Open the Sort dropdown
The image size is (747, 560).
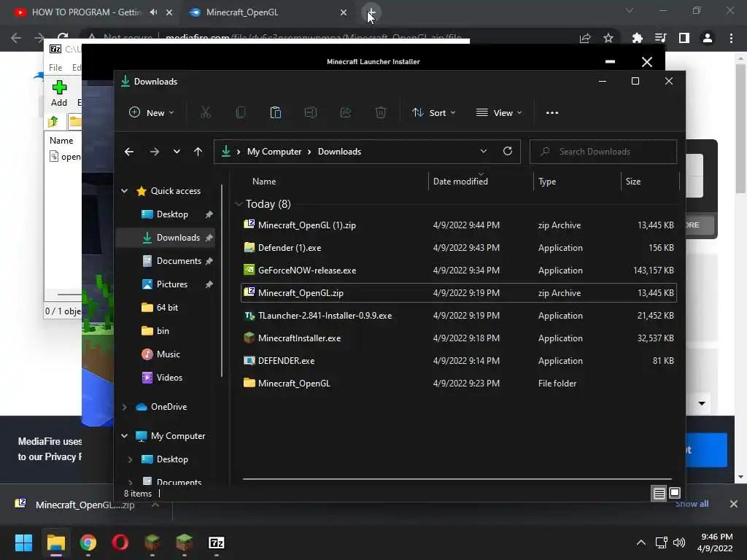pyautogui.click(x=434, y=113)
